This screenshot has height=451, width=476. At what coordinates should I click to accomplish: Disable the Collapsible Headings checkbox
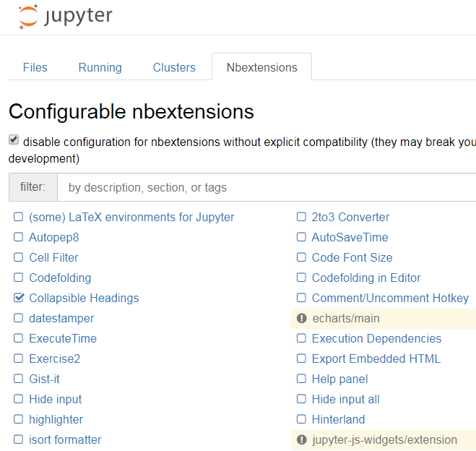(19, 298)
